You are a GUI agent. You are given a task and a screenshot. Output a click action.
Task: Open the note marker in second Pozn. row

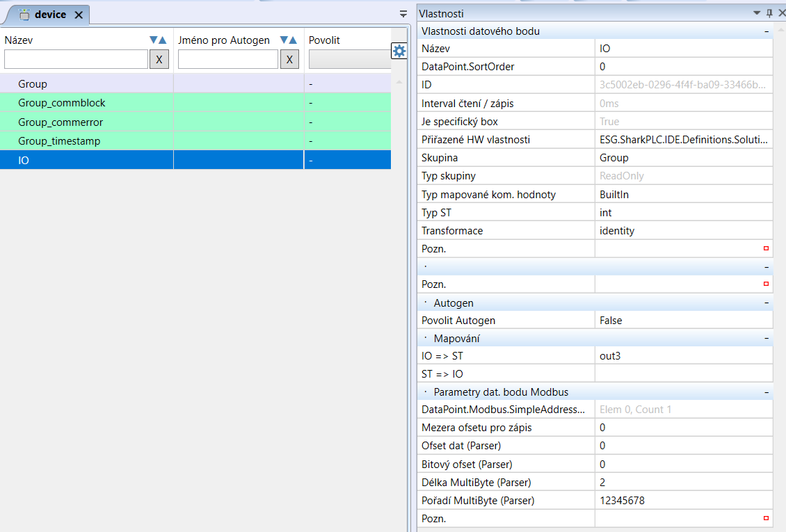766,284
